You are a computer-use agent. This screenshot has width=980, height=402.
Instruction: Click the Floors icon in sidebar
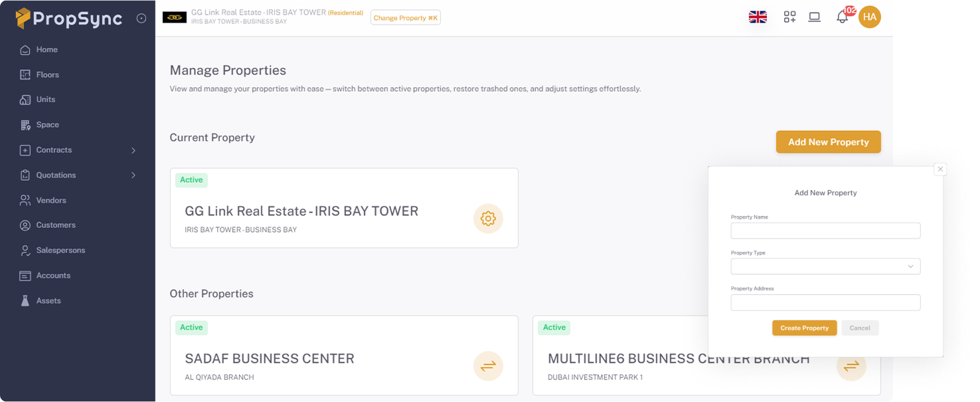25,75
